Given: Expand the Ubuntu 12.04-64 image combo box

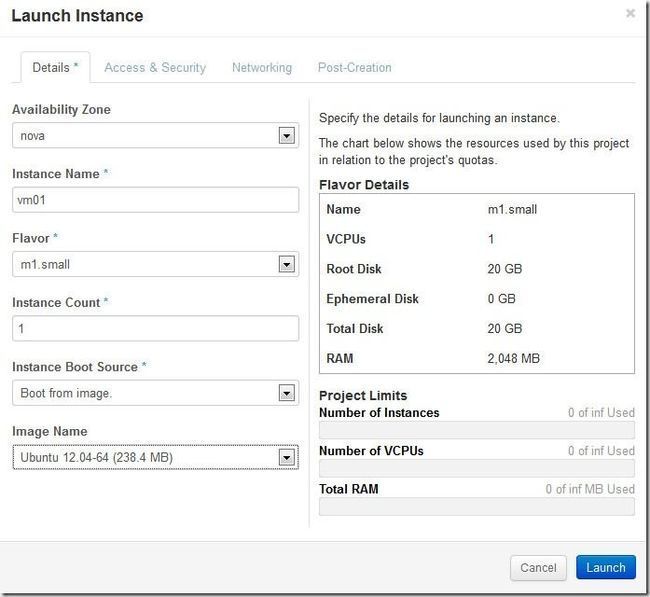Looking at the screenshot, I should [x=155, y=457].
